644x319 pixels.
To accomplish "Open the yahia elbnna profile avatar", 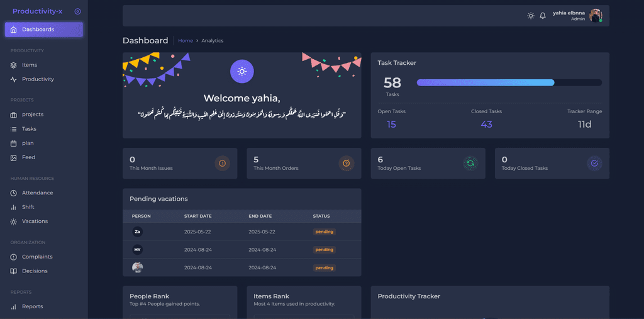I will pyautogui.click(x=596, y=16).
